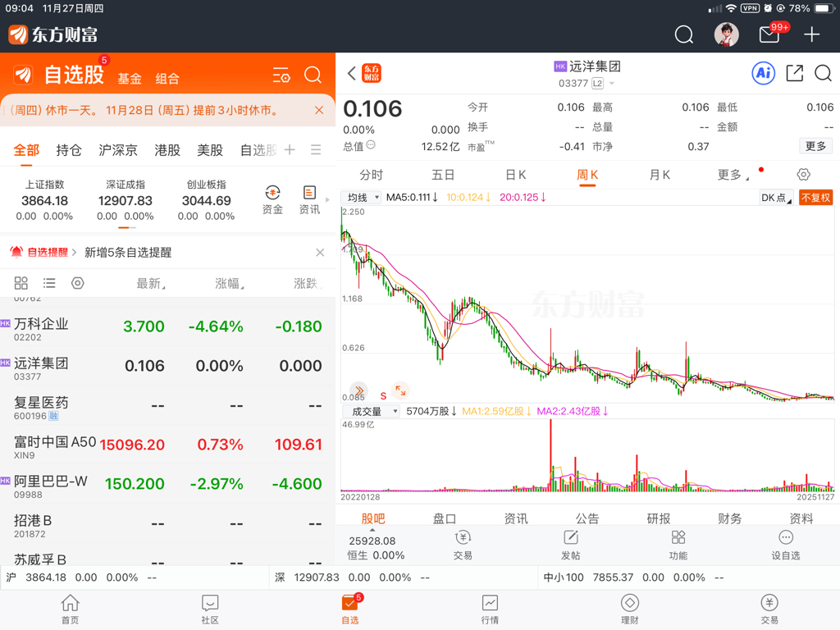
Task: Open 行情 market tab
Action: click(490, 609)
